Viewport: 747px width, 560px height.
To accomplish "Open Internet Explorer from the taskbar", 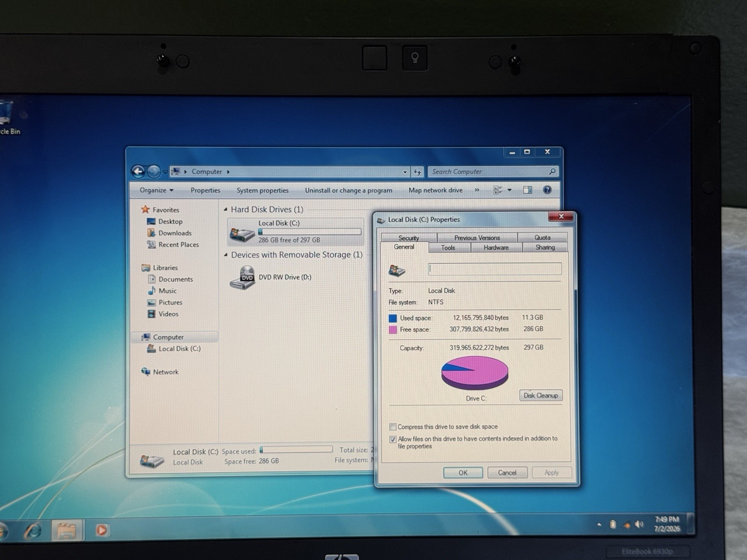I will point(34,531).
